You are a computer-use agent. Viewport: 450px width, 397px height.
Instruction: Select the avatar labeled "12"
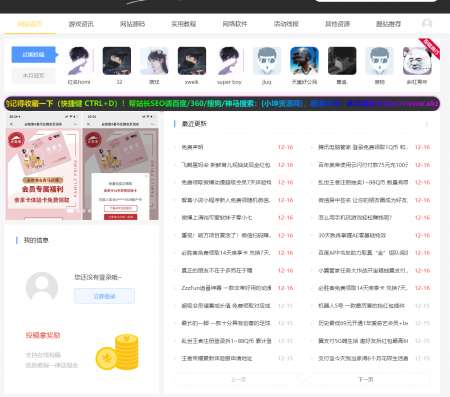pos(117,61)
